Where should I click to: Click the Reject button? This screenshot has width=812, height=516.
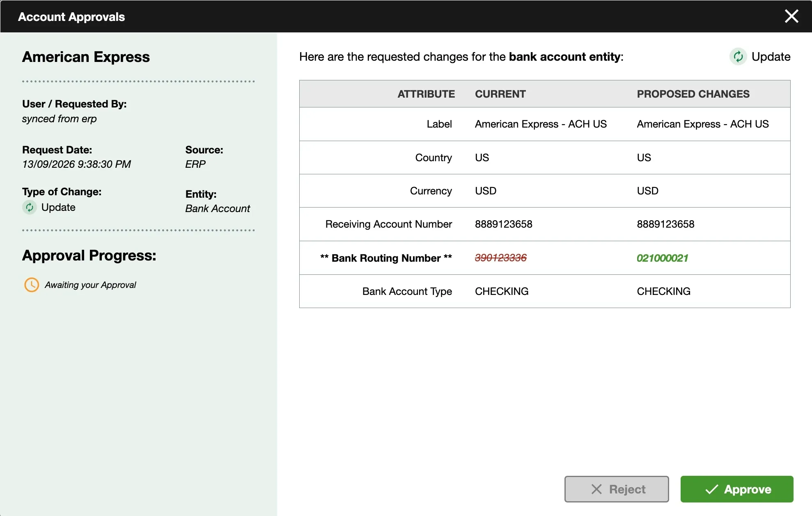[617, 489]
